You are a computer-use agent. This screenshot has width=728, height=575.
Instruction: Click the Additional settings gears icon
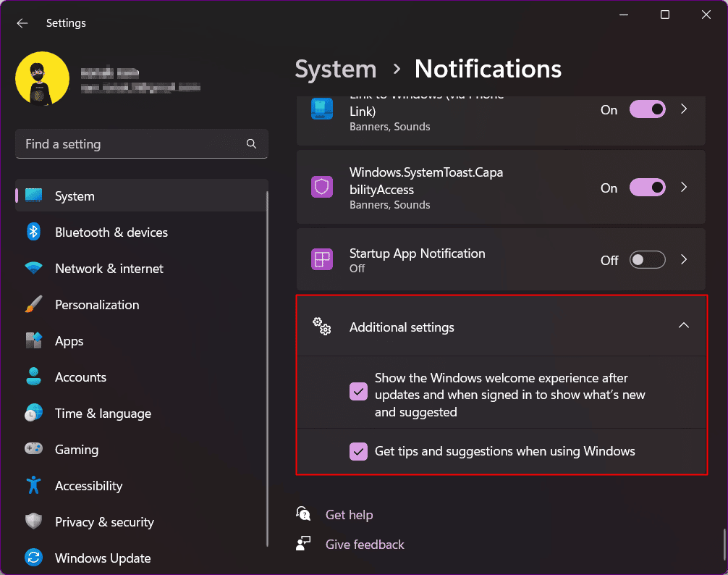coord(322,327)
